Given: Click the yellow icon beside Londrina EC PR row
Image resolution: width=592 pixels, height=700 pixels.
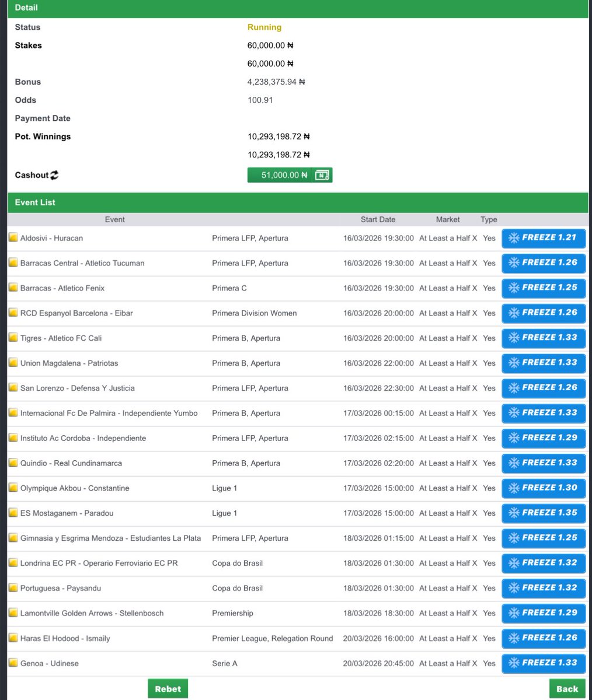Looking at the screenshot, I should (13, 563).
